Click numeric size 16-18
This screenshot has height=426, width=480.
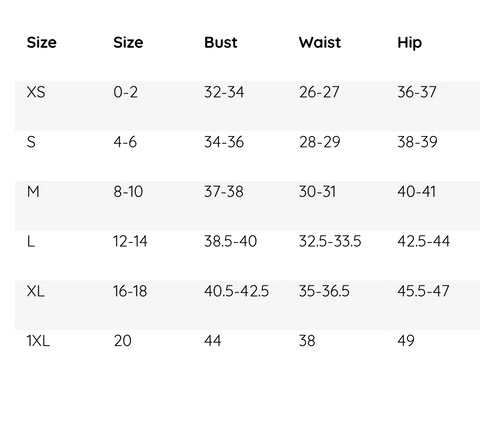point(130,291)
